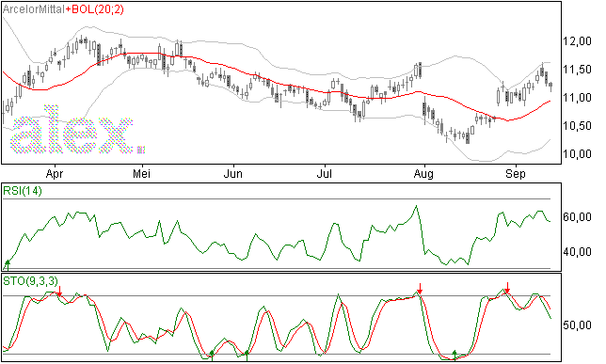Click the red sell arrow just before Sep stochastic
This screenshot has height=364, width=606.
click(507, 288)
